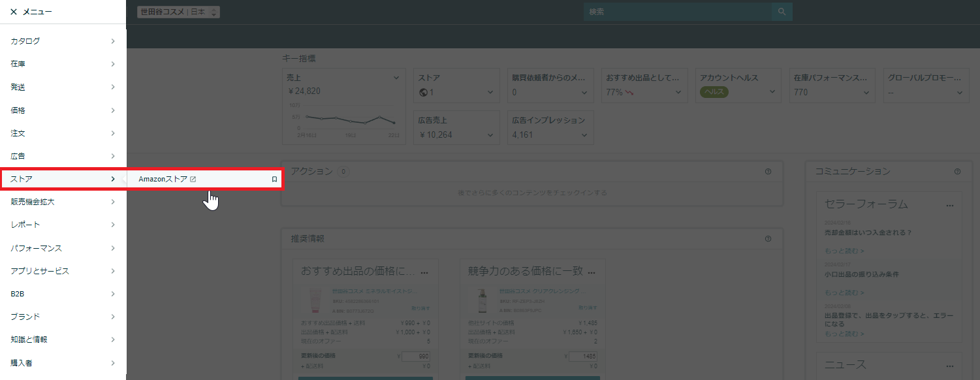Open help icon on the アクション panel
980x380 pixels.
768,172
